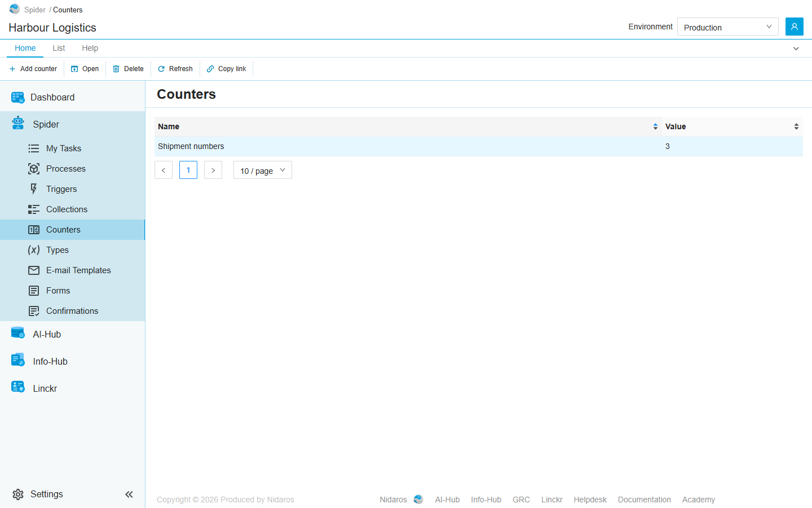
Task: Open Forms in the sidebar
Action: pos(72,291)
